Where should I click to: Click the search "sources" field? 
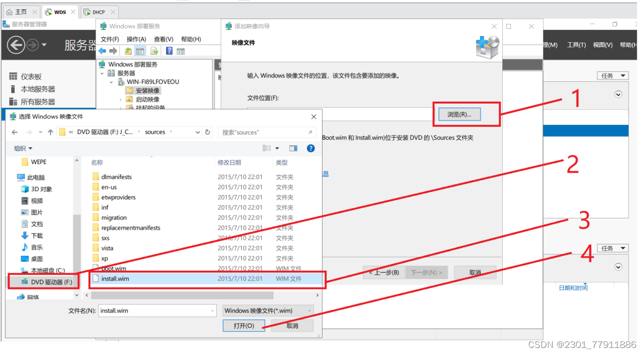268,132
